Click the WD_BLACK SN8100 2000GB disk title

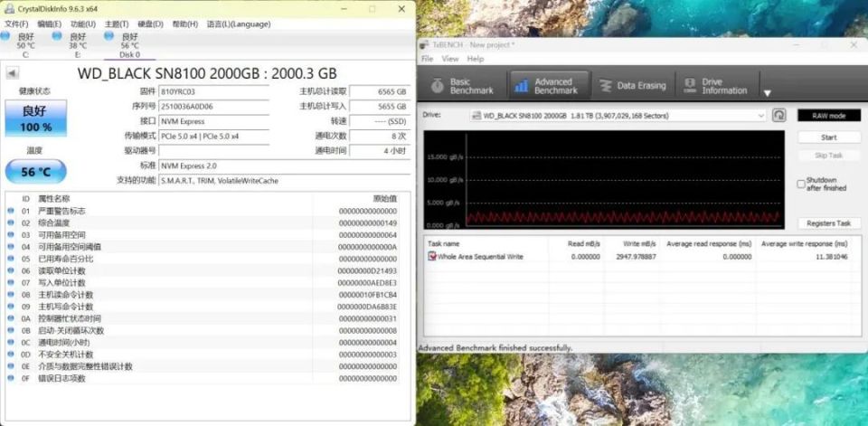[207, 73]
